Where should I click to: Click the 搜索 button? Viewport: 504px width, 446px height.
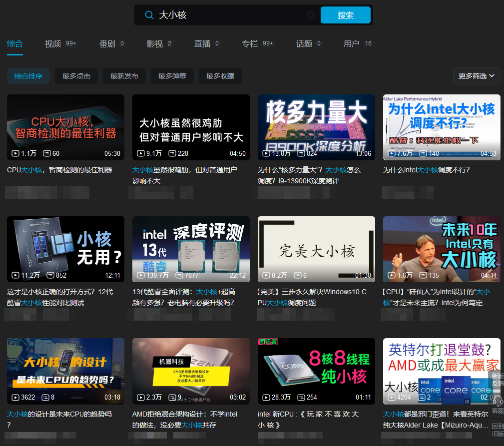(346, 15)
